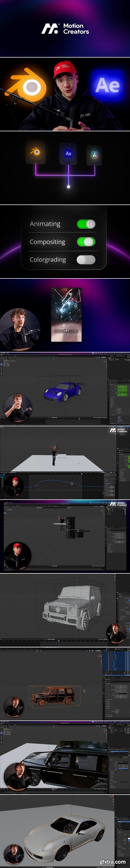The width and height of the screenshot is (130, 868).
Task: Select the DaVinci Resolve card in the pipeline diagram
Action: (x=94, y=155)
